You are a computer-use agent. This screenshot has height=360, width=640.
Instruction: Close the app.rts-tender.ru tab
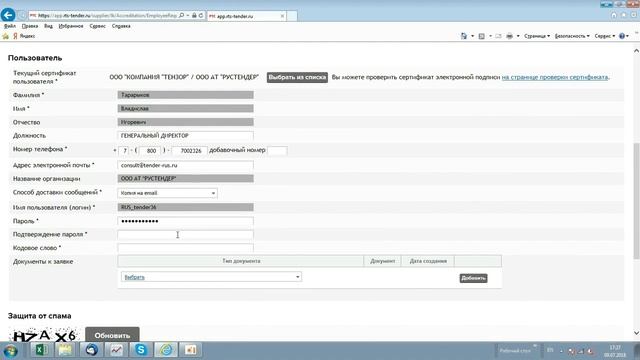tap(282, 16)
